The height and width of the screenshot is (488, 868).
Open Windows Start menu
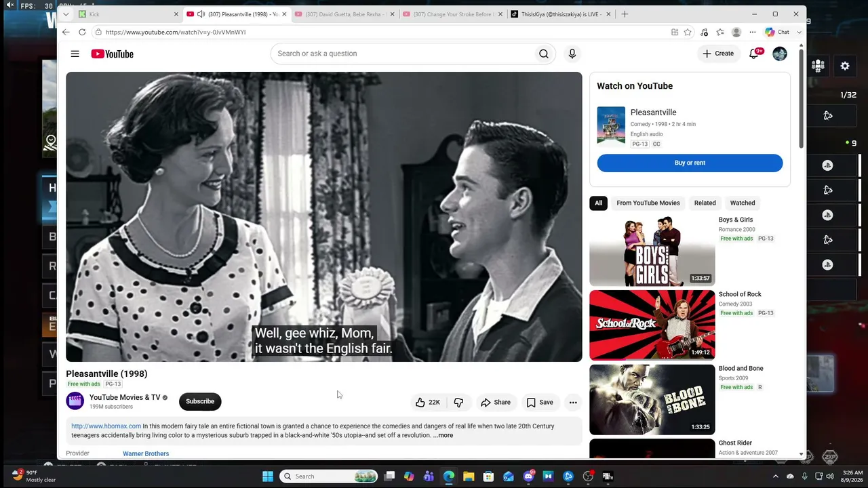(268, 476)
